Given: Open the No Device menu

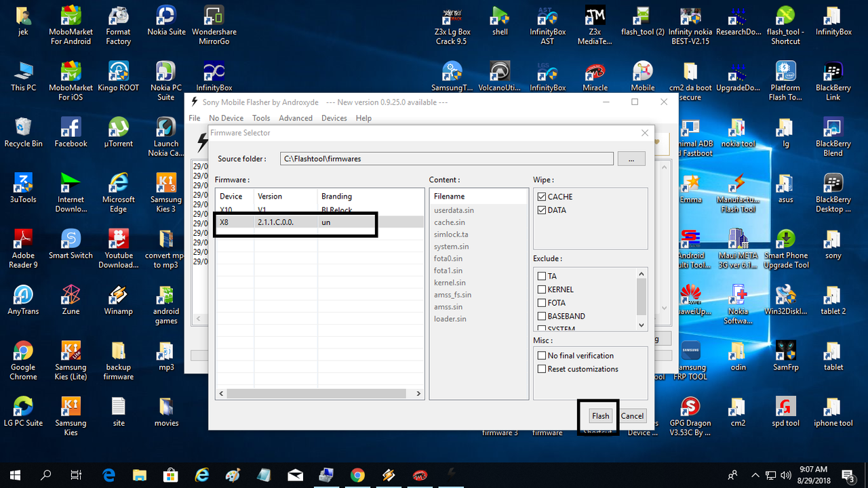Looking at the screenshot, I should [226, 118].
